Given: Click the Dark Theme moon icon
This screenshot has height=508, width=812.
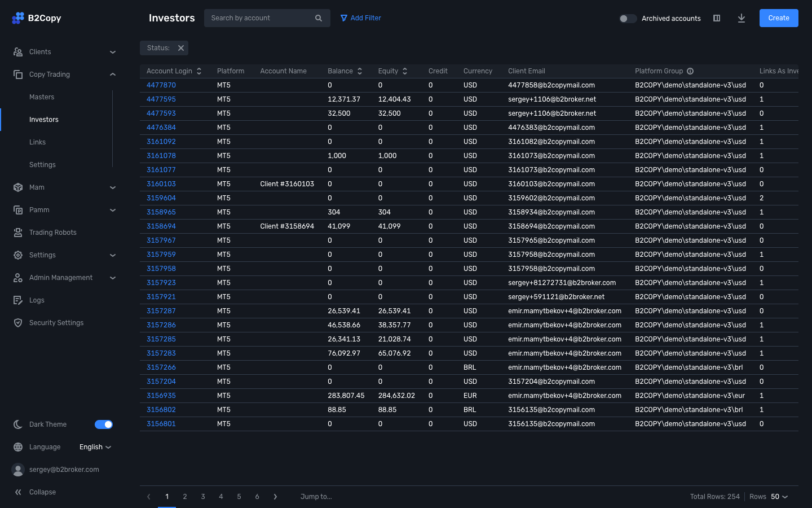Looking at the screenshot, I should [18, 424].
